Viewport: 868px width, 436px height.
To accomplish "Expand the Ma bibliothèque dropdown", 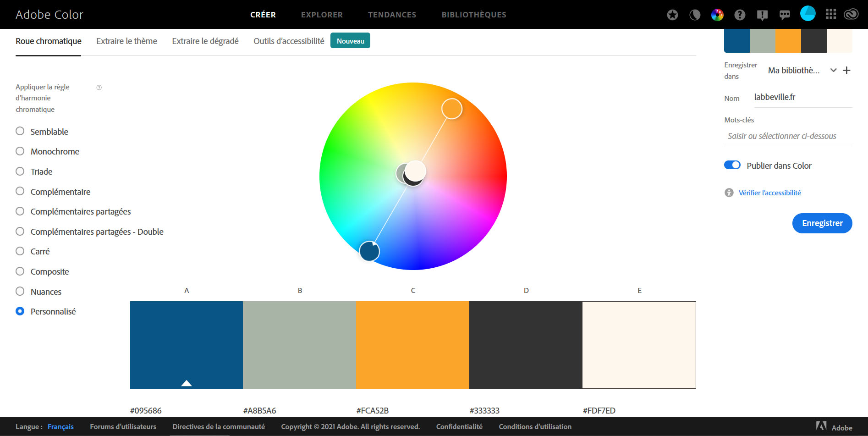I will (x=802, y=70).
